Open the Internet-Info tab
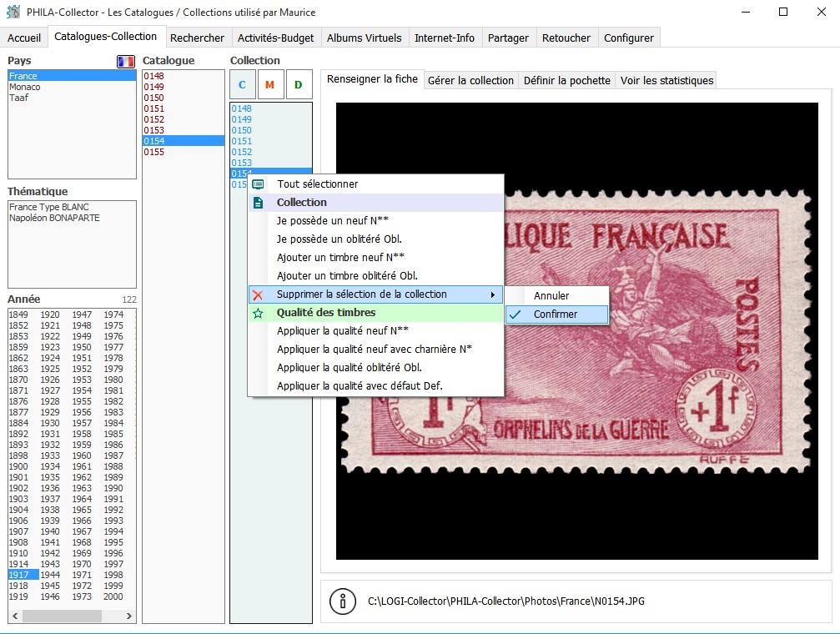The height and width of the screenshot is (634, 840). tap(445, 38)
